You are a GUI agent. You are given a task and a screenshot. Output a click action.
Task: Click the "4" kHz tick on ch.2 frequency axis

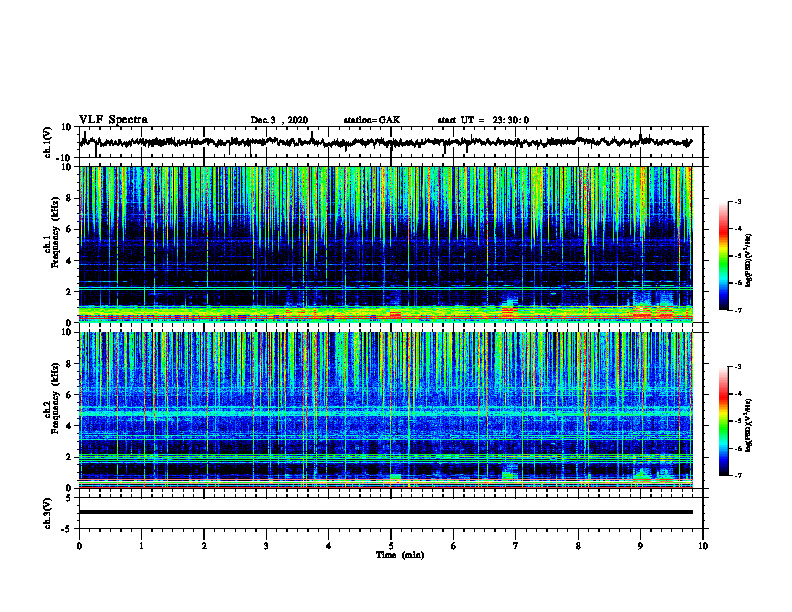70,426
